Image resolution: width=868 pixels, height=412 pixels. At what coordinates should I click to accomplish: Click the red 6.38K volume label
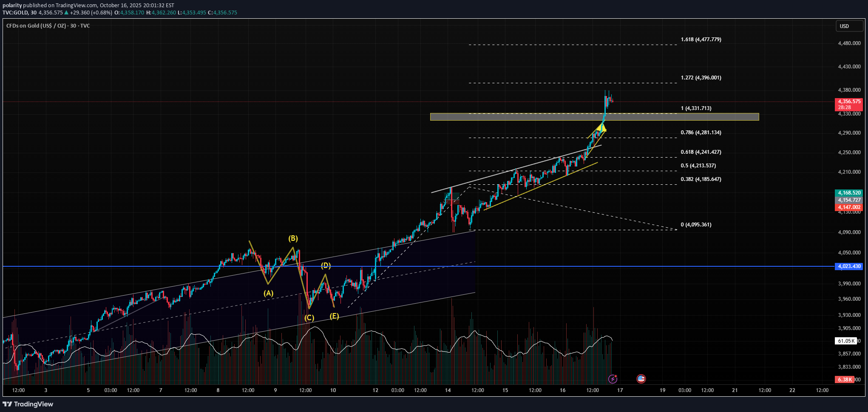click(x=845, y=379)
